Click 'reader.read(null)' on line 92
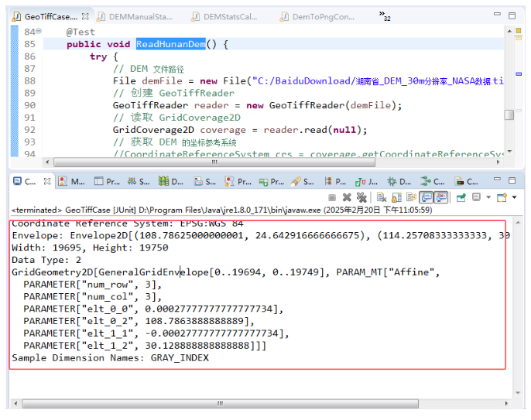531x420 pixels. pyautogui.click(x=312, y=130)
